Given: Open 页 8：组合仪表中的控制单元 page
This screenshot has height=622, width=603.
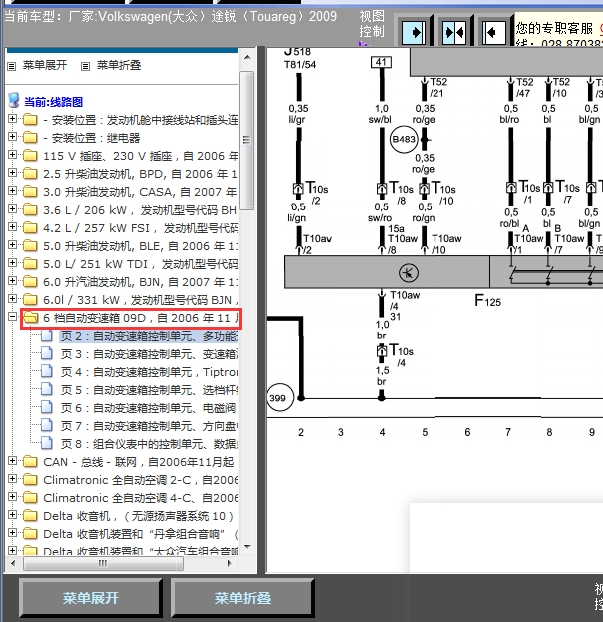Looking at the screenshot, I should [x=149, y=444].
